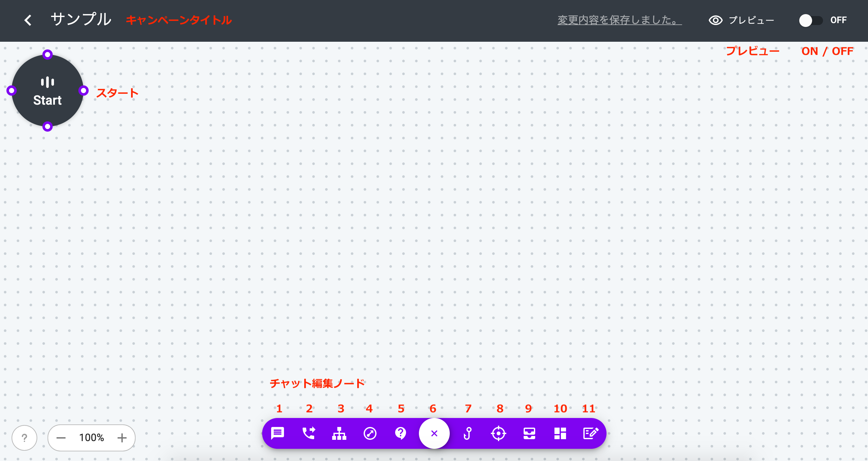This screenshot has height=461, width=868.
Task: Click the preview eye icon
Action: coord(715,20)
